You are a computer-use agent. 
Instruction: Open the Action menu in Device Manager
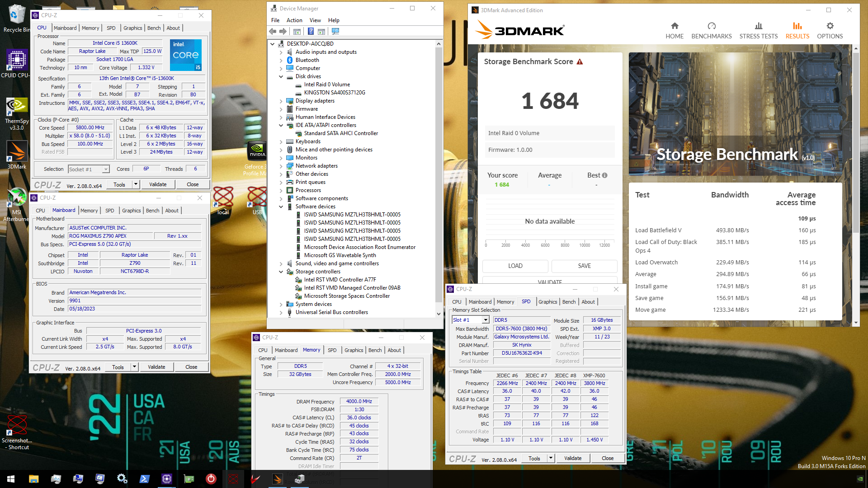294,20
